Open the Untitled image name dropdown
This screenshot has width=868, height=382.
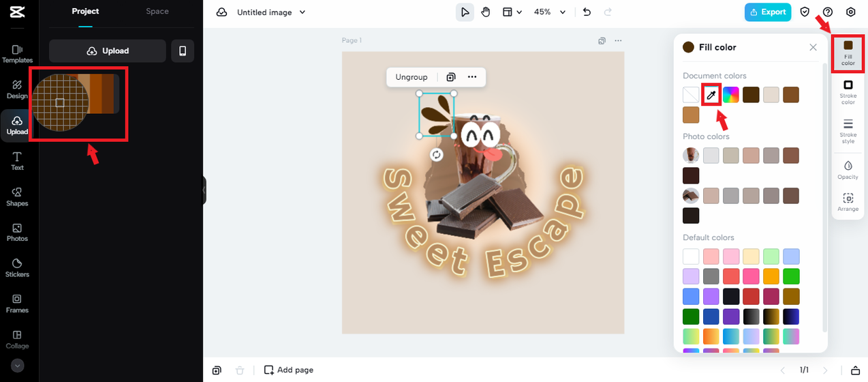tap(271, 12)
